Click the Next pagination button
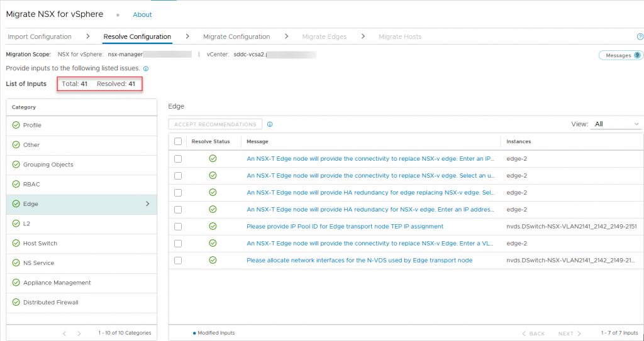 [x=570, y=333]
